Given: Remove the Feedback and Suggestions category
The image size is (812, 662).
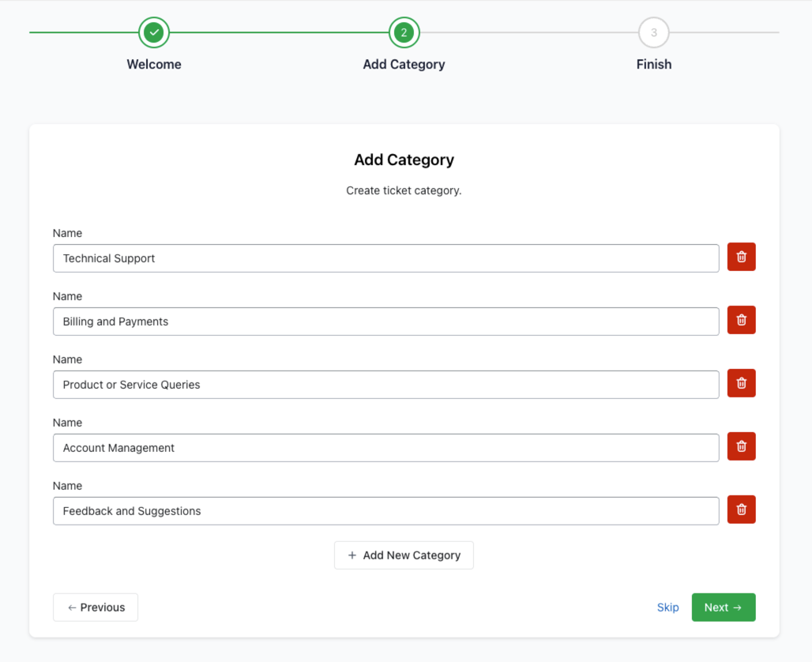Looking at the screenshot, I should click(741, 510).
